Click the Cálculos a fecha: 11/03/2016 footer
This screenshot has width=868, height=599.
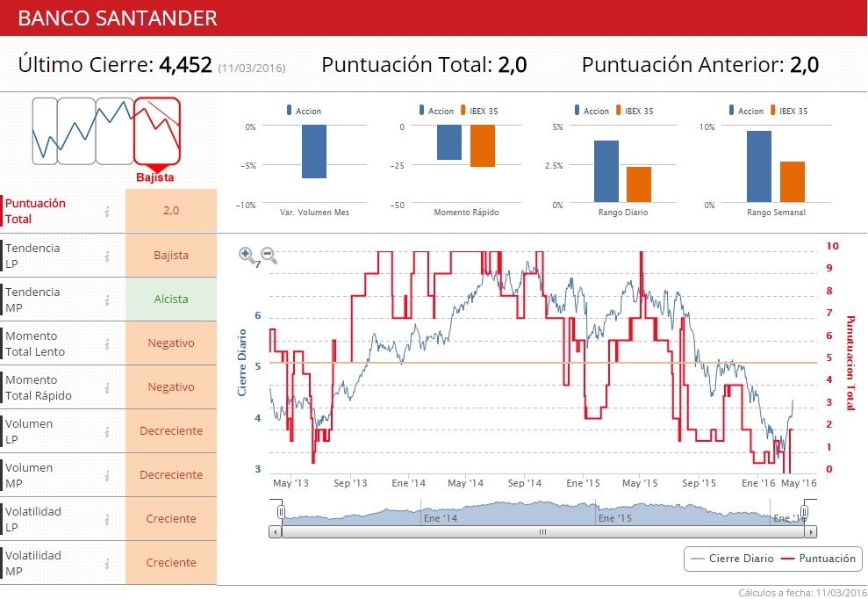coord(803,592)
